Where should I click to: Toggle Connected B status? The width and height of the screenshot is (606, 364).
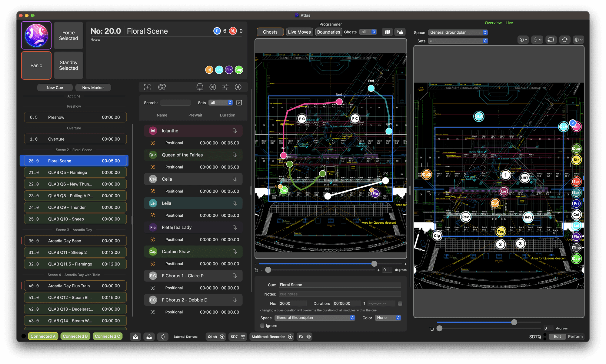pos(75,336)
